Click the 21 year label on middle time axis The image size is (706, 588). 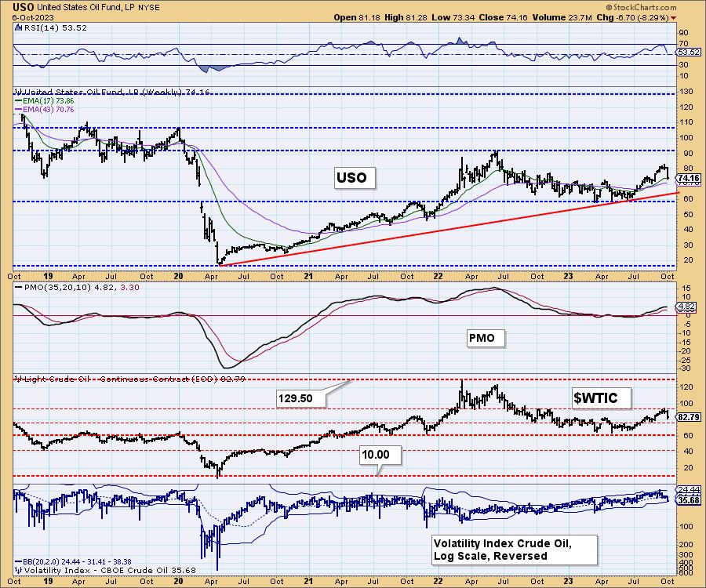(308, 276)
